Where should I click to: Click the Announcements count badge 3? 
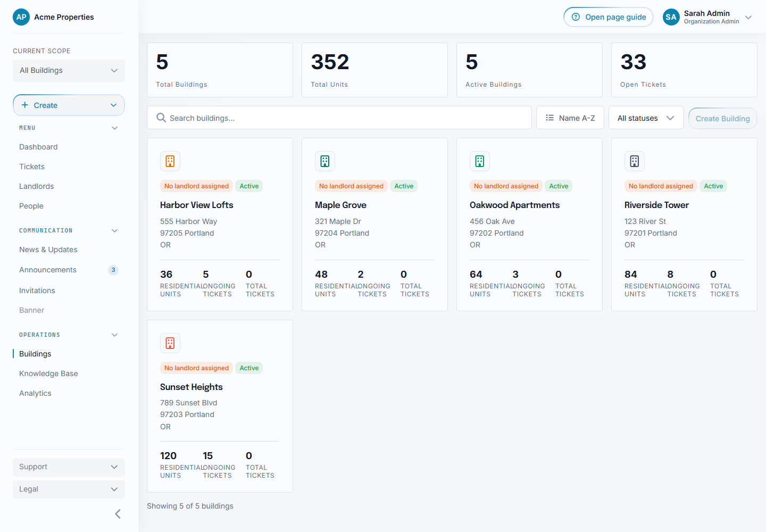(113, 270)
